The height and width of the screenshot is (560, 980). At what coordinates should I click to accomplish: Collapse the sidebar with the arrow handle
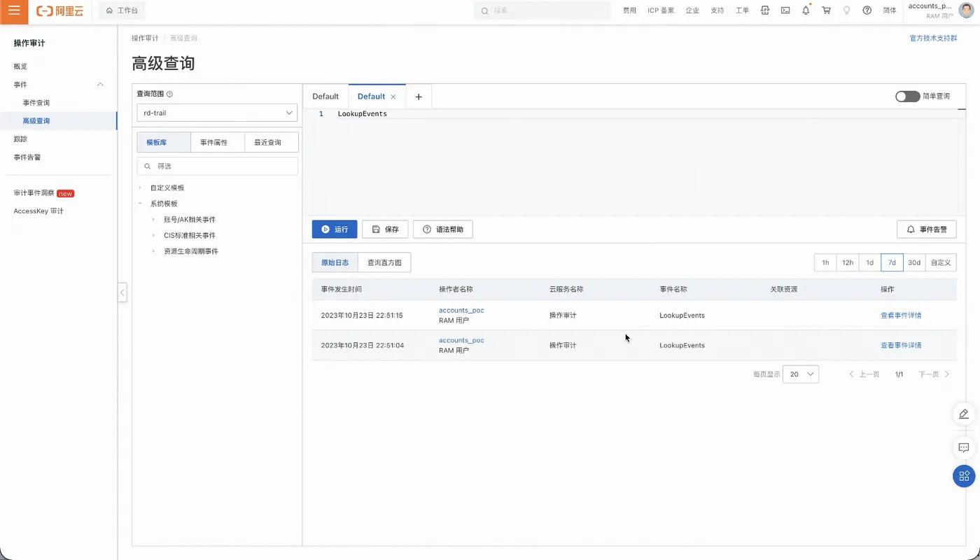point(122,293)
